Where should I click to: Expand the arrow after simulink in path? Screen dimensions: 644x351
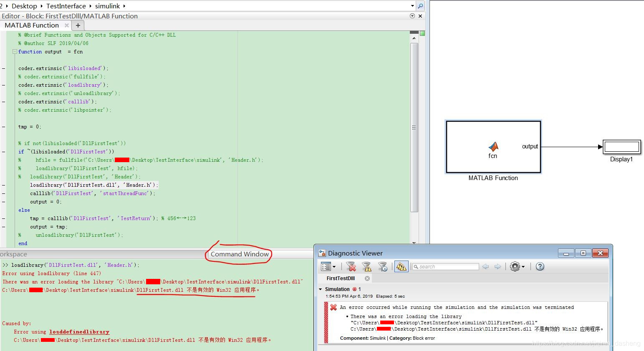124,6
